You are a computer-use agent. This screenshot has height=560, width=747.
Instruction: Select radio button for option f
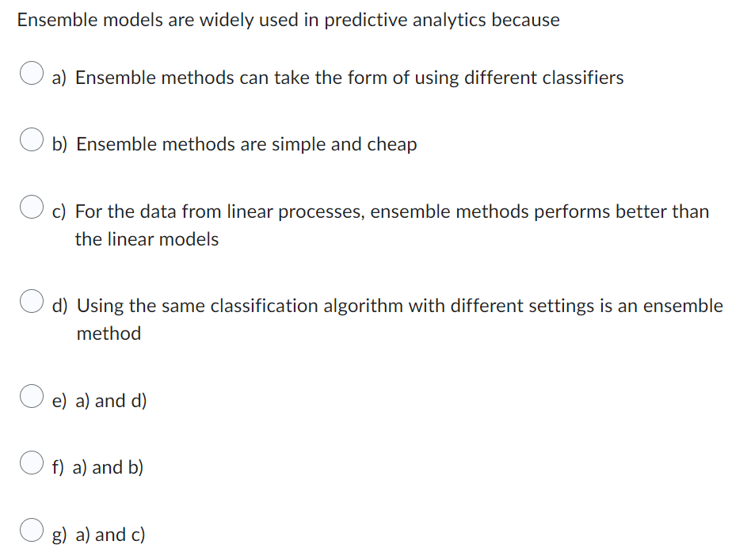31,462
